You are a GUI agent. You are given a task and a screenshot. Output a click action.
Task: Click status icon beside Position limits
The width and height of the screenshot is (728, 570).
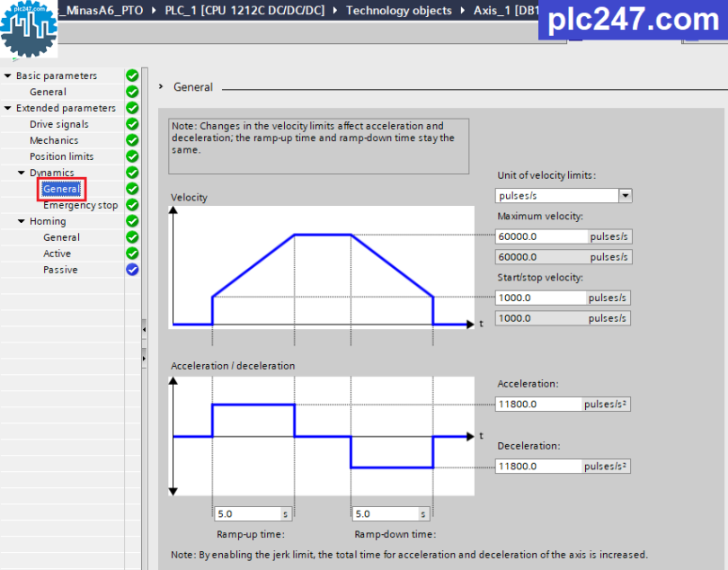(x=132, y=156)
